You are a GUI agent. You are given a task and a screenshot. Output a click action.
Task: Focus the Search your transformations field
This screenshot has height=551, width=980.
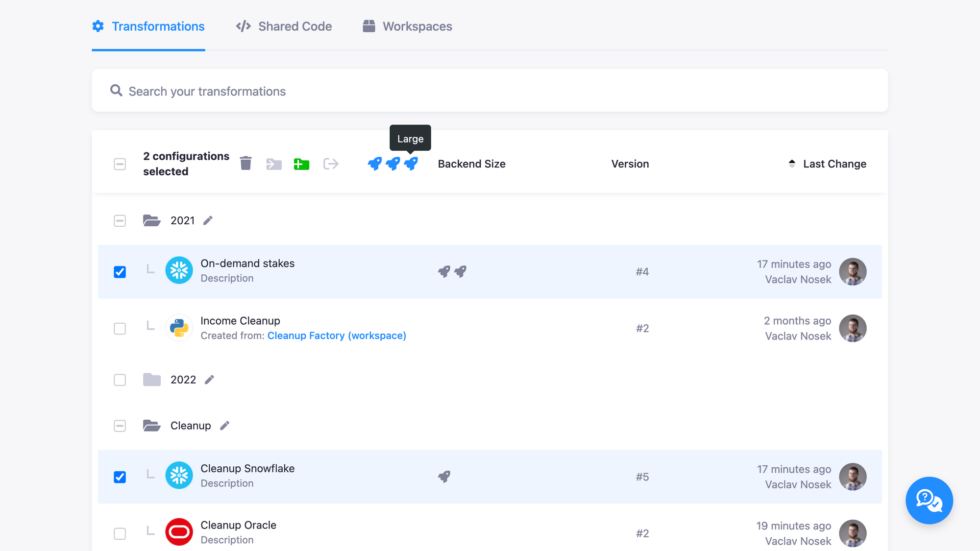490,91
